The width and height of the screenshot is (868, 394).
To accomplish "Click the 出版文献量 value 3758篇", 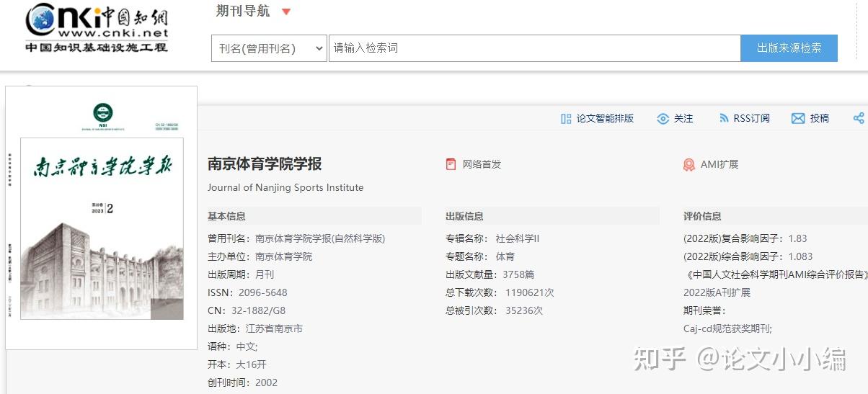I will [518, 274].
